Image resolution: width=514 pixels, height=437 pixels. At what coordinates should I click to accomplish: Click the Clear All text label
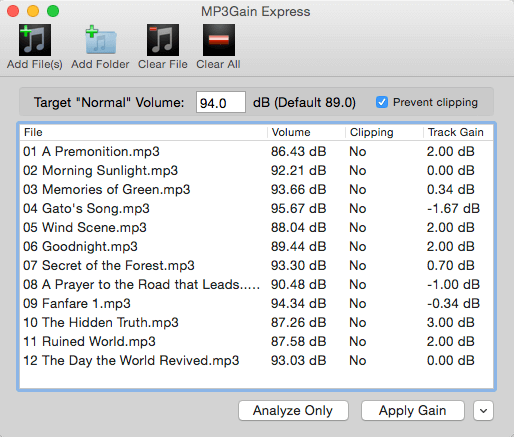point(218,64)
